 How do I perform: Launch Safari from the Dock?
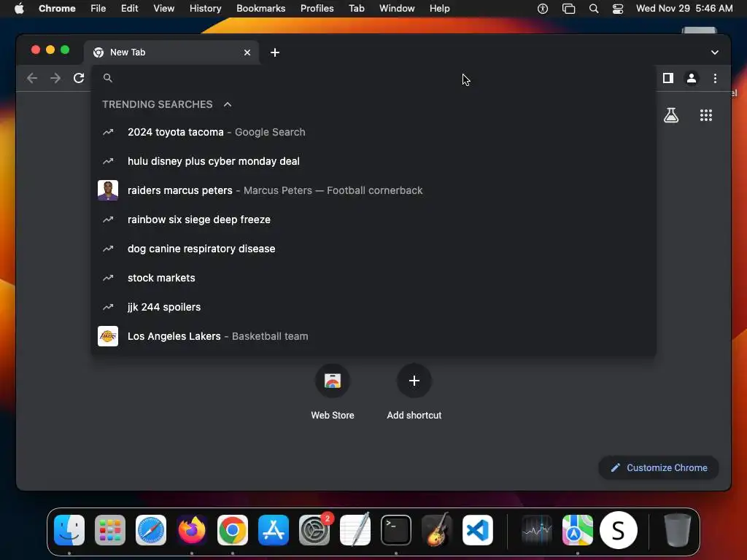click(151, 530)
